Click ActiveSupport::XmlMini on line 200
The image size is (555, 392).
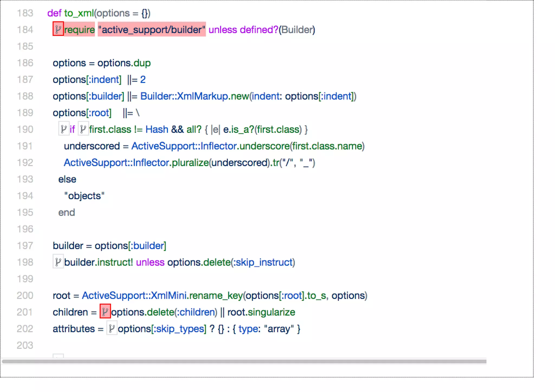(134, 295)
